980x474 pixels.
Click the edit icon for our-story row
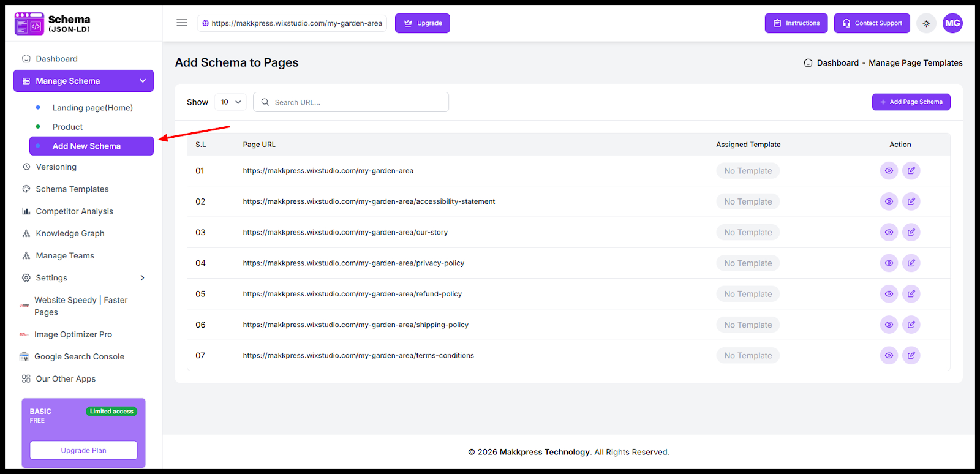(x=911, y=232)
